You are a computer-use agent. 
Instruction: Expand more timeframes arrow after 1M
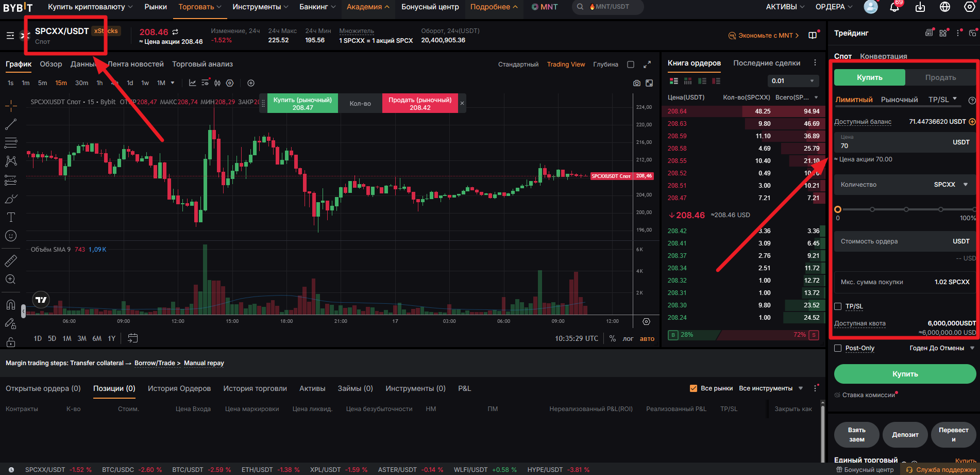[x=173, y=83]
